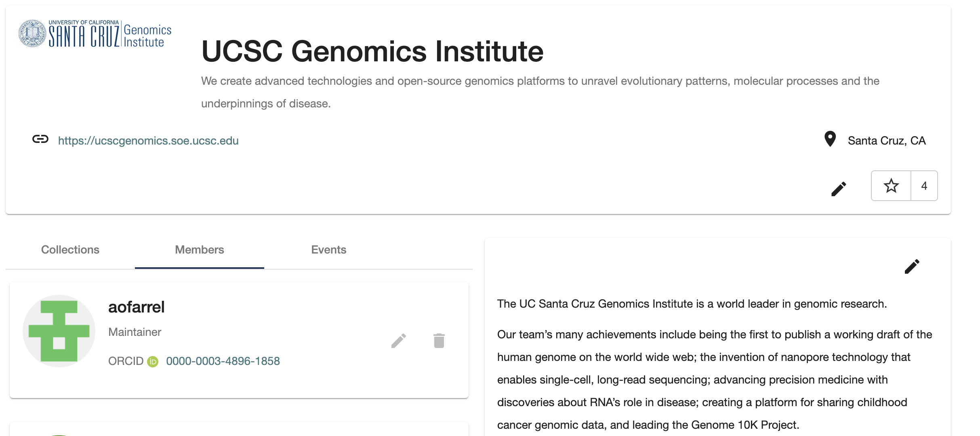
Task: Edit member aofarrel with the pencil icon
Action: point(400,340)
